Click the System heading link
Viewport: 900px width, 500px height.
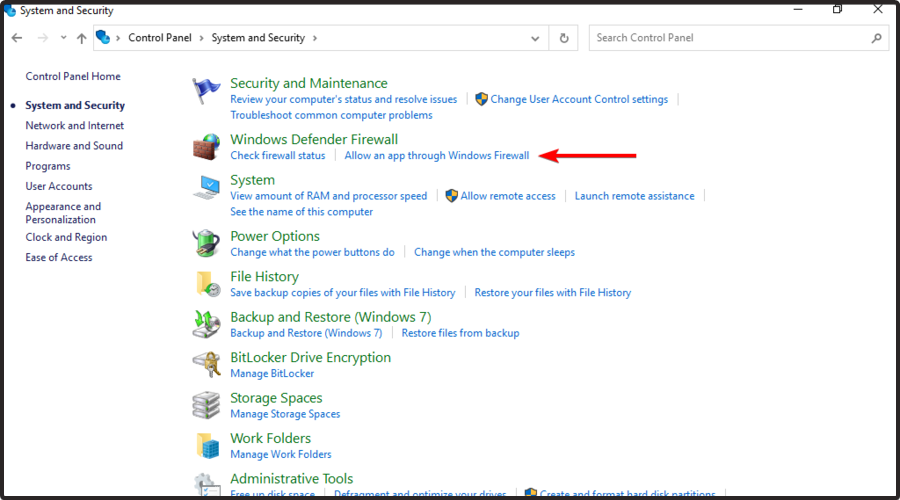253,180
